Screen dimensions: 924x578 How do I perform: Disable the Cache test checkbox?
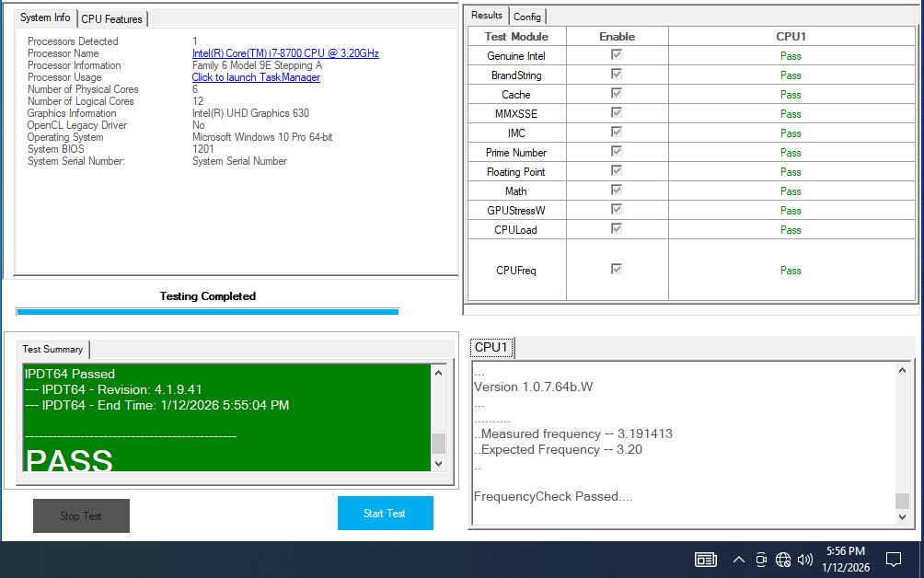point(617,94)
